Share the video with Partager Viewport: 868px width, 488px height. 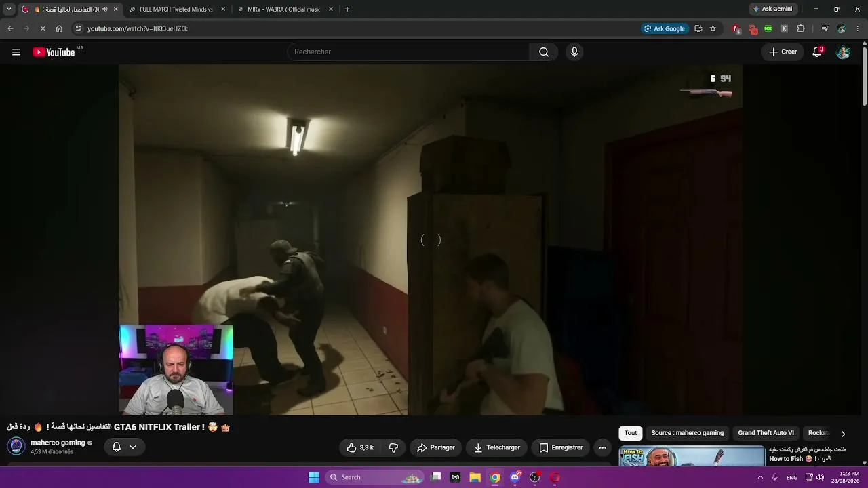click(x=436, y=447)
